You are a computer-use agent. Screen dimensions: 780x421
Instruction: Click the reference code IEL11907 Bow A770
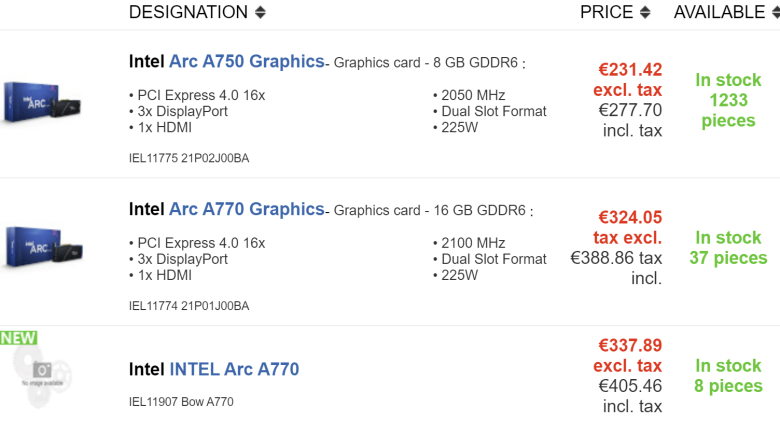click(181, 402)
